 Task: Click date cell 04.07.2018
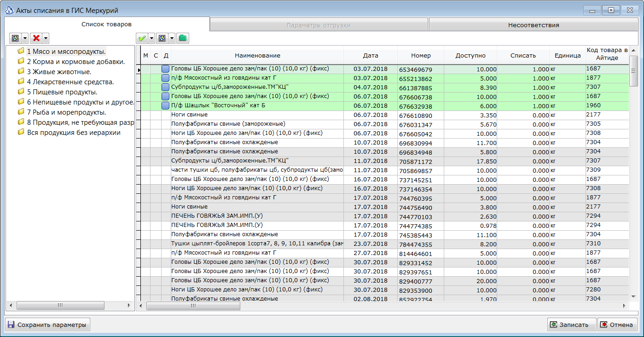tap(371, 87)
